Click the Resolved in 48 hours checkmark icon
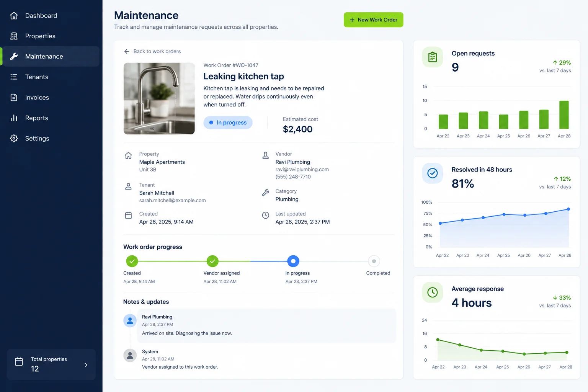588x392 pixels. pyautogui.click(x=433, y=173)
